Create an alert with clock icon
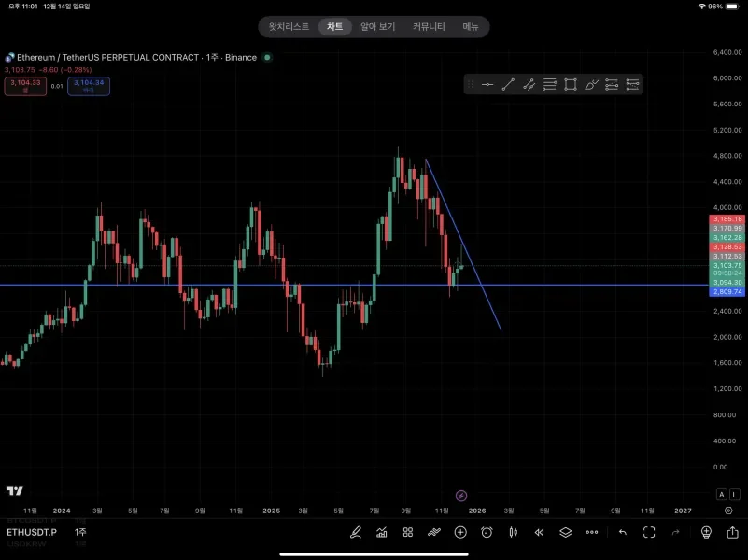Image resolution: width=748 pixels, height=560 pixels. 487,532
